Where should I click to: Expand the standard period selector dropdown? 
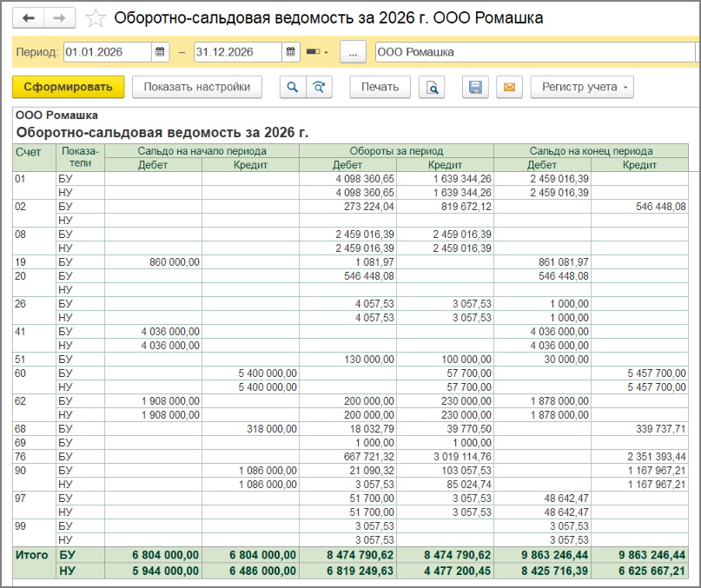point(318,52)
